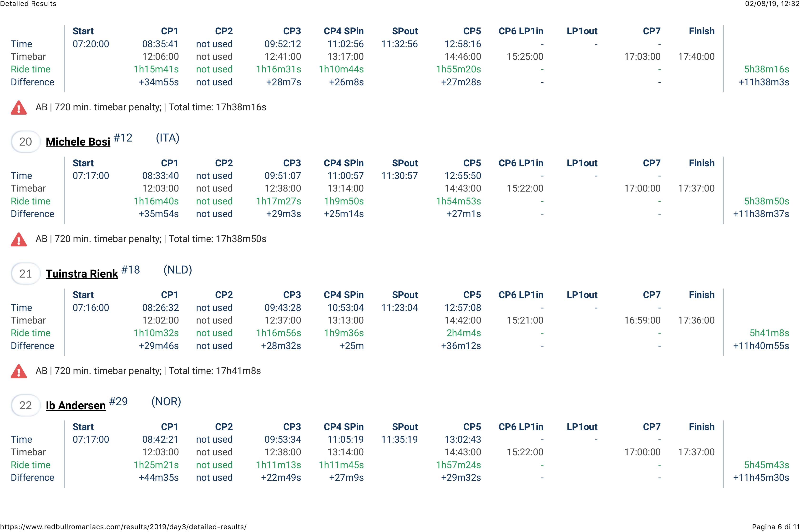Click the rank 20 circle badge
This screenshot has width=800, height=532.
point(25,142)
